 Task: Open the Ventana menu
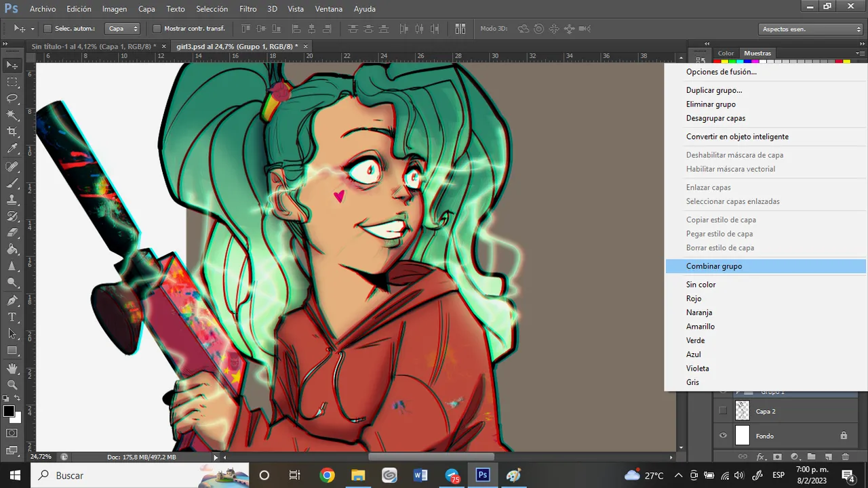point(330,9)
